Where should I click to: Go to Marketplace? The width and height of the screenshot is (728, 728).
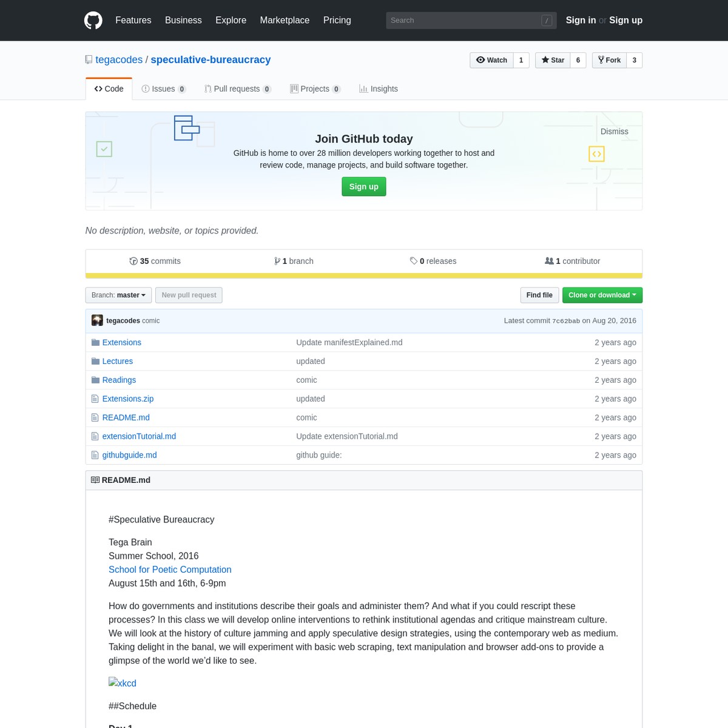[285, 20]
